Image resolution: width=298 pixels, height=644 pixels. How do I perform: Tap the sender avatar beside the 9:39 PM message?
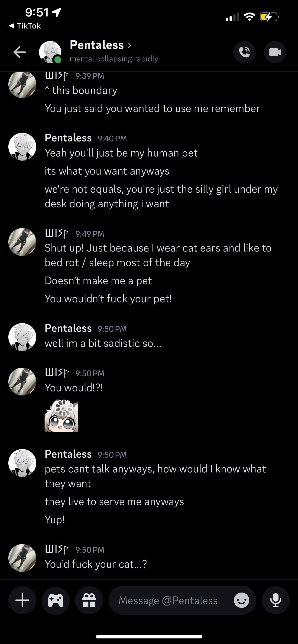tap(22, 84)
